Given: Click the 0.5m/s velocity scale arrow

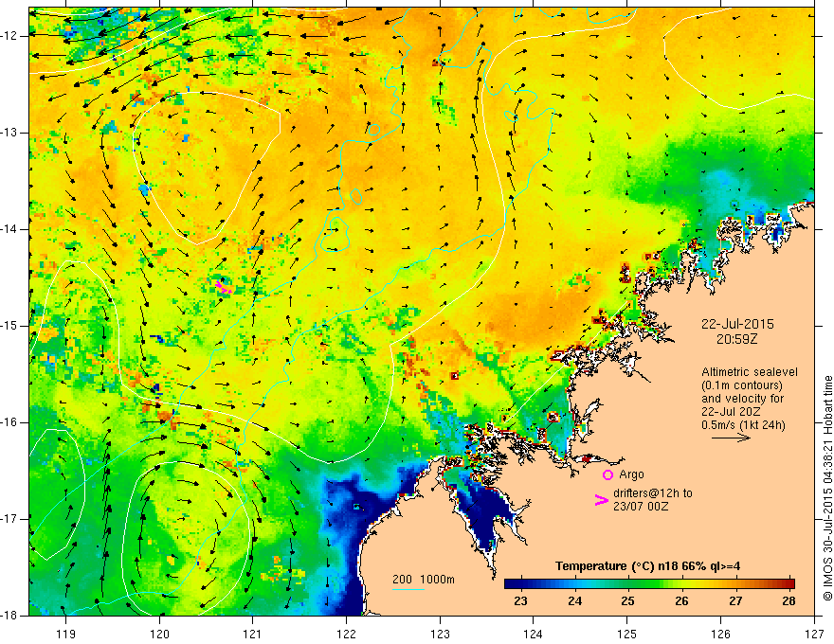Looking at the screenshot, I should (732, 438).
